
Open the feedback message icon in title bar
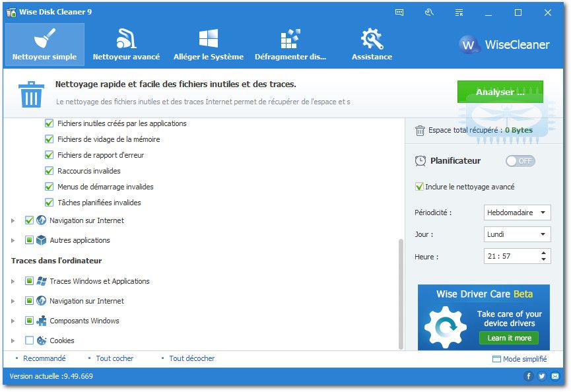[x=399, y=13]
